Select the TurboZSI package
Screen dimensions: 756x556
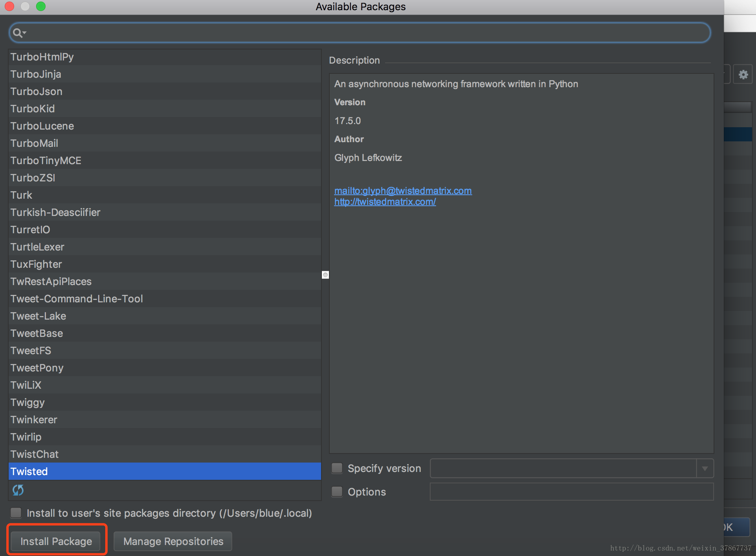pos(165,177)
